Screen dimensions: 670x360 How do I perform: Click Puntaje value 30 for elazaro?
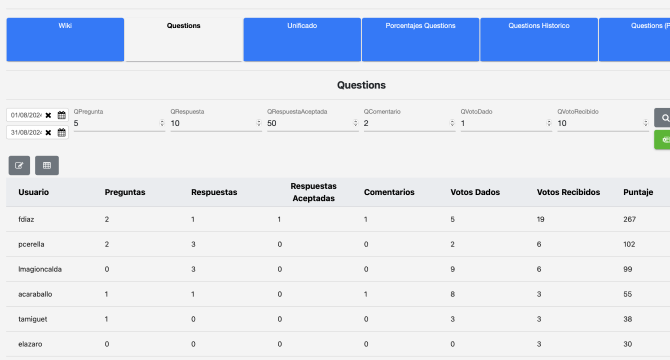(627, 344)
